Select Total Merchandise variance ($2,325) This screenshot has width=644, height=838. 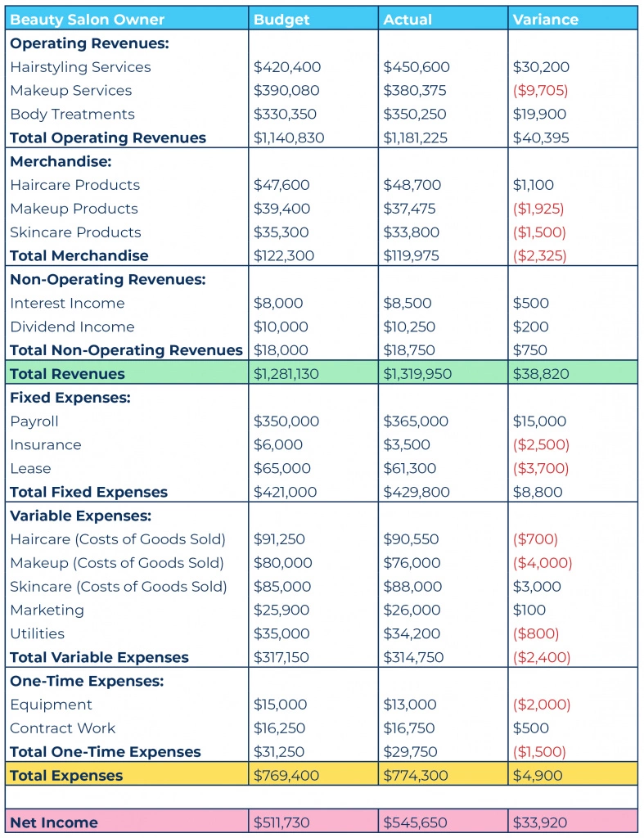(539, 255)
